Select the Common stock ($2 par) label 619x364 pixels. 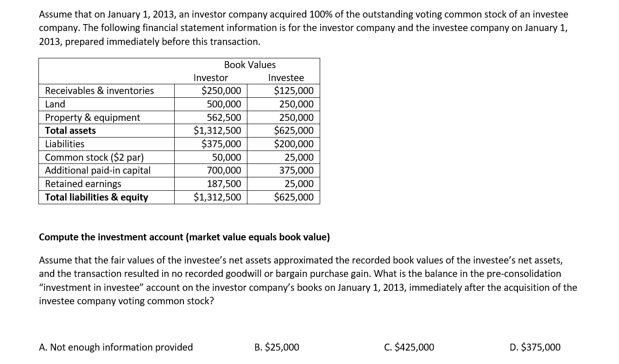(94, 157)
